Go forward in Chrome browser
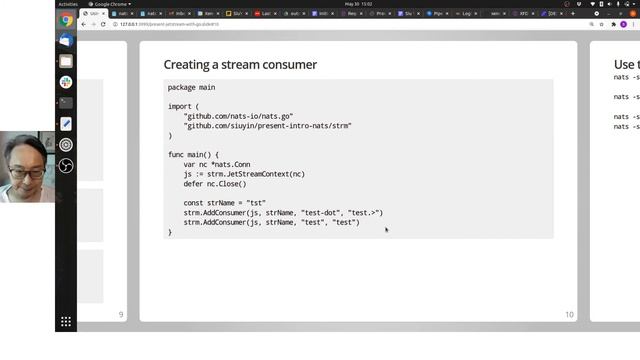This screenshot has width=640, height=360. click(x=93, y=24)
